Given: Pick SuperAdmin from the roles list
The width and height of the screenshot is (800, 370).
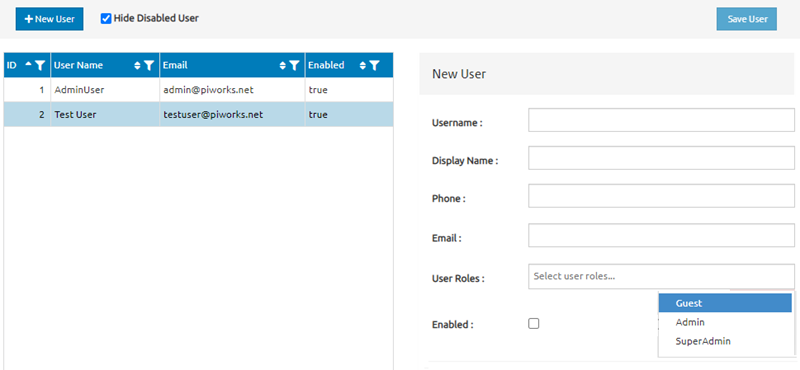Looking at the screenshot, I should (x=725, y=341).
